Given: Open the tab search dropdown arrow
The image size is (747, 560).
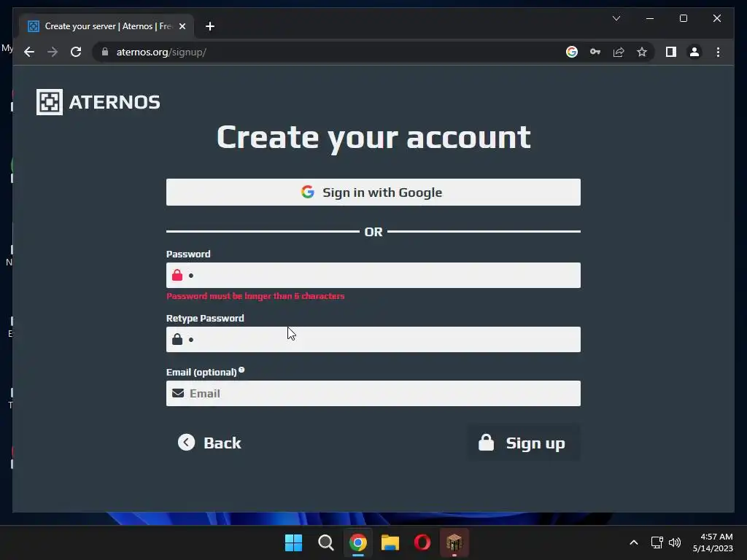Looking at the screenshot, I should [x=616, y=18].
